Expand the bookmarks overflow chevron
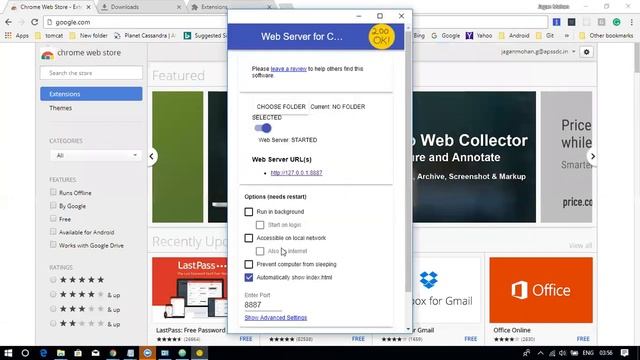Image resolution: width=640 pixels, height=360 pixels. [x=567, y=36]
